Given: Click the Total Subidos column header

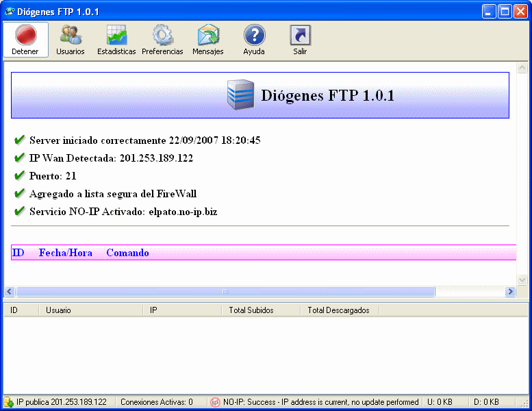Looking at the screenshot, I should pyautogui.click(x=261, y=310).
